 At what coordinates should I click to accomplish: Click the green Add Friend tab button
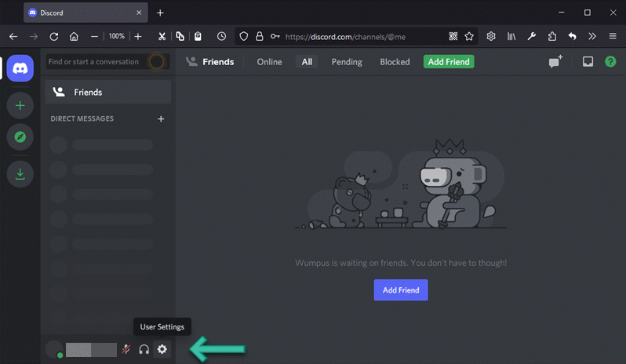[x=449, y=62]
